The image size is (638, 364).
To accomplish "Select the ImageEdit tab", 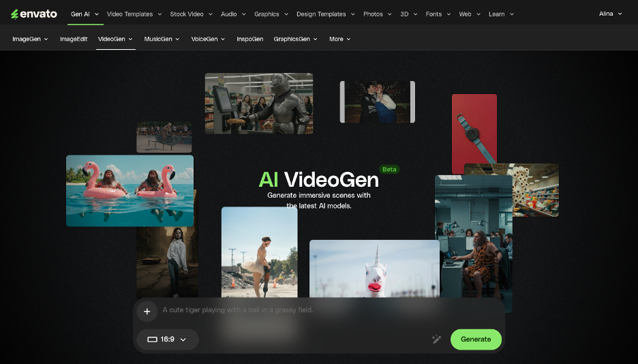I will [x=74, y=39].
